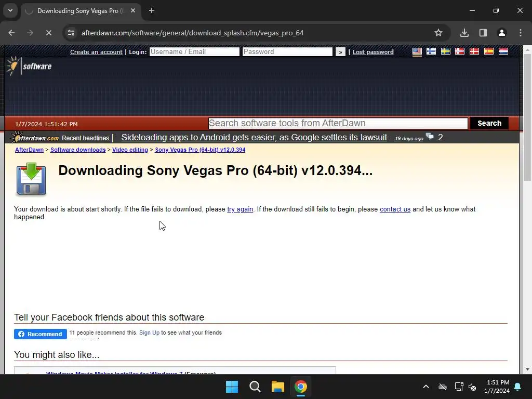Go to Software downloads breadcrumb link
This screenshot has height=399, width=532.
78,150
